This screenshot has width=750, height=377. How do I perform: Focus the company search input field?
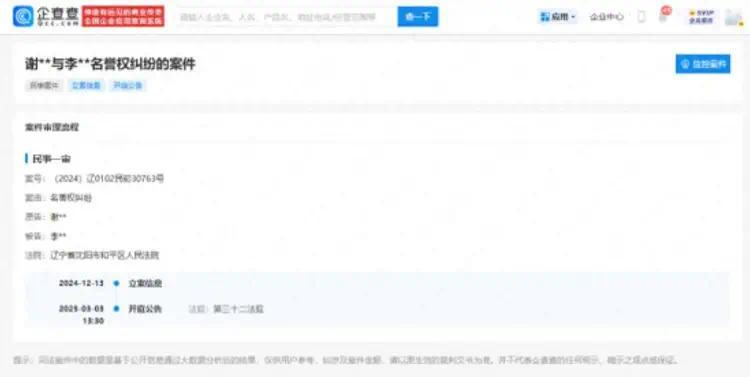pos(286,17)
